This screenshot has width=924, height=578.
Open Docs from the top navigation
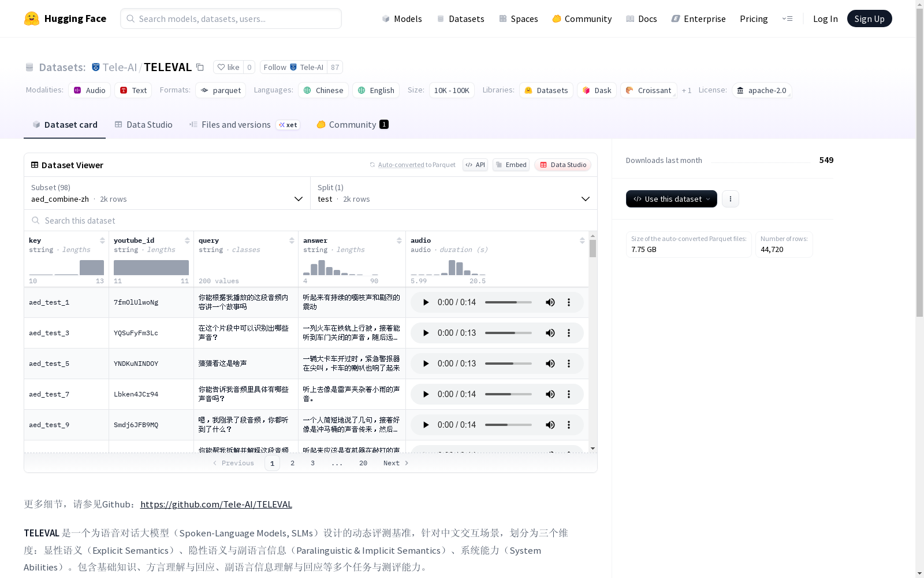642,18
